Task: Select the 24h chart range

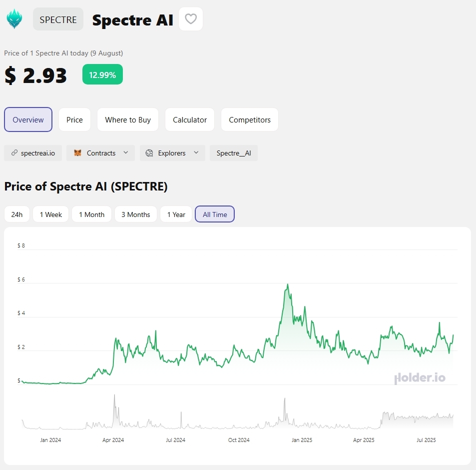Action: (17, 214)
